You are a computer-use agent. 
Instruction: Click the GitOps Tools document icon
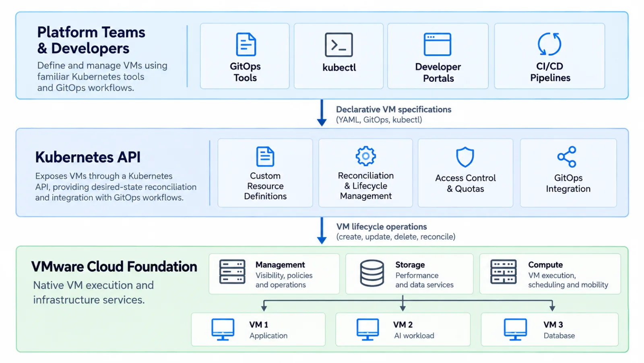(246, 44)
